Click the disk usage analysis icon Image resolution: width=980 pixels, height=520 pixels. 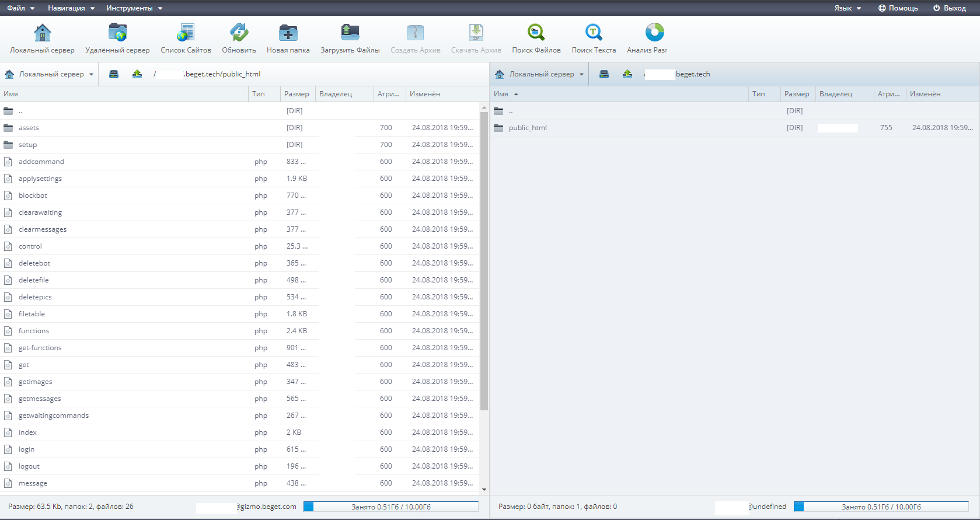654,33
